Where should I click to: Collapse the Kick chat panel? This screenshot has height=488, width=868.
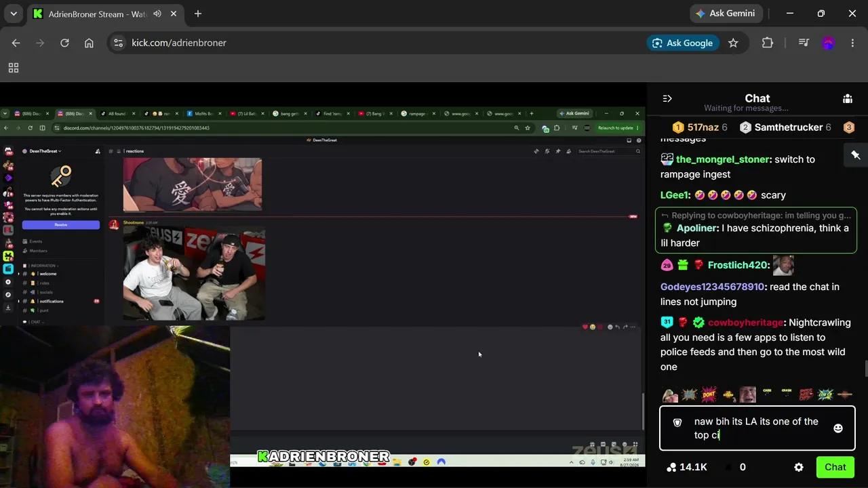(x=667, y=98)
